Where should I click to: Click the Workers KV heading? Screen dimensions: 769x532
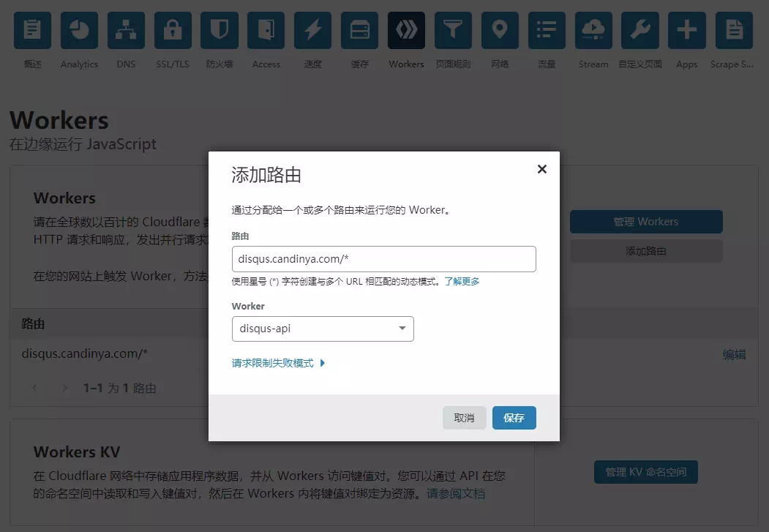[77, 452]
